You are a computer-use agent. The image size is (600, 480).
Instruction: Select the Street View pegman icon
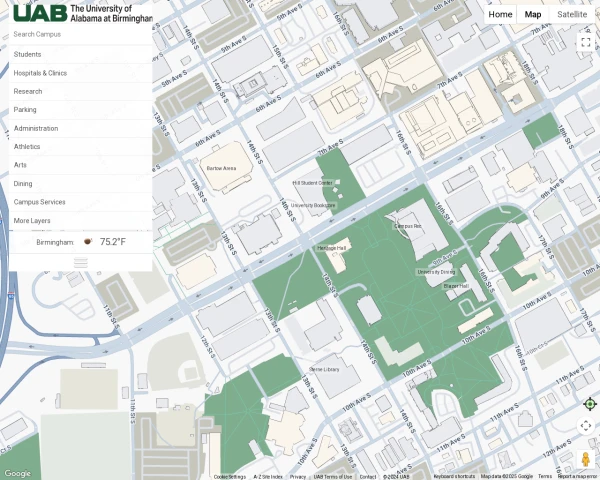[x=585, y=459]
